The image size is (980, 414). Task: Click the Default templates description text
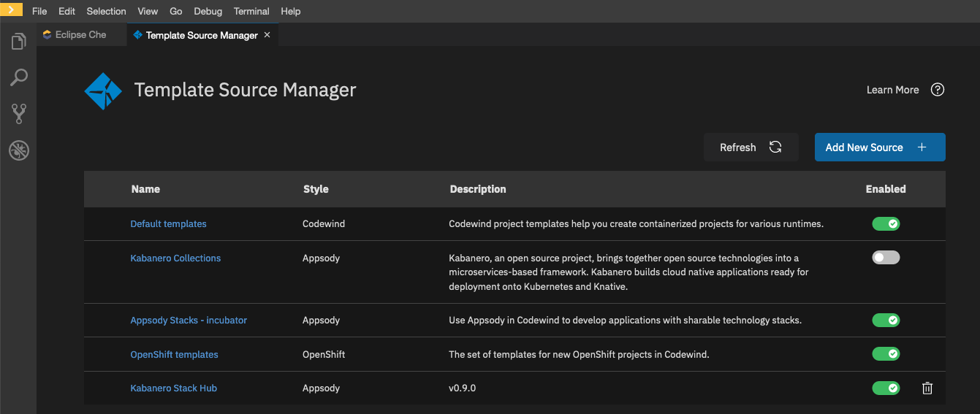click(636, 223)
